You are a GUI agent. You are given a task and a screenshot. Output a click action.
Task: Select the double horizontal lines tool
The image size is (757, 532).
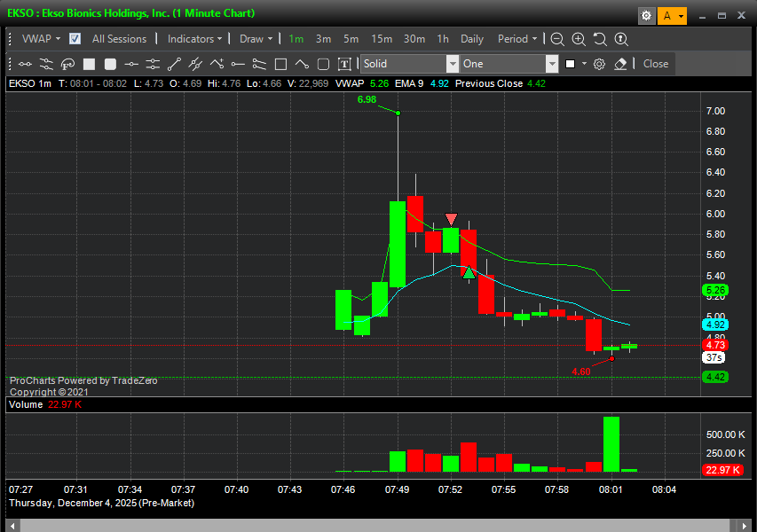click(153, 64)
